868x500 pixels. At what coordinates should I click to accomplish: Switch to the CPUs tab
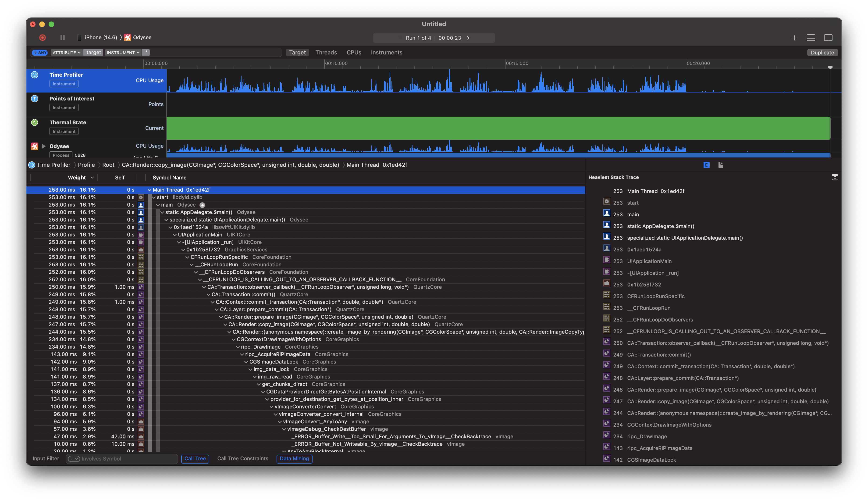tap(353, 53)
